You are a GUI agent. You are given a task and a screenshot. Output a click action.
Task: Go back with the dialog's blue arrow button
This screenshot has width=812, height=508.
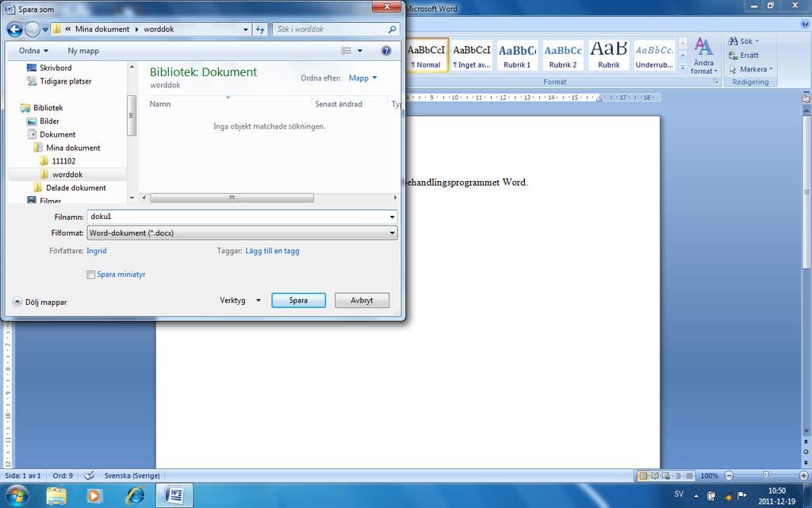pyautogui.click(x=14, y=29)
